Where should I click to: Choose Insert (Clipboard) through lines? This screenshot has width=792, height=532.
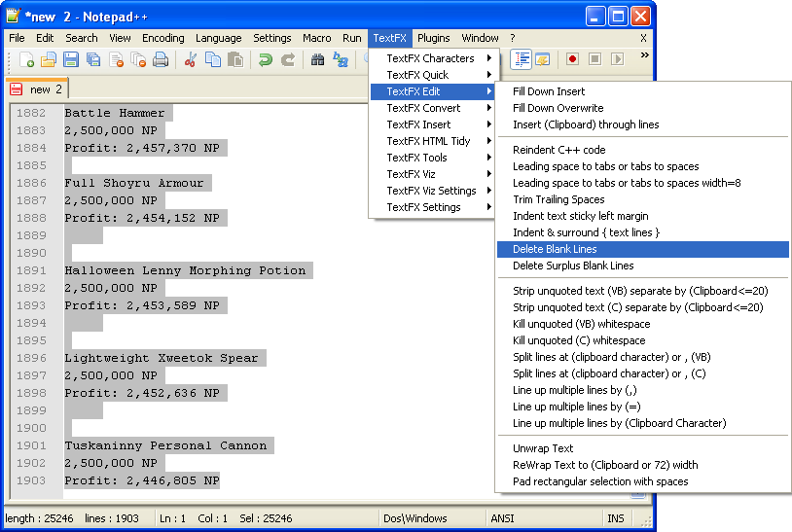642,124
